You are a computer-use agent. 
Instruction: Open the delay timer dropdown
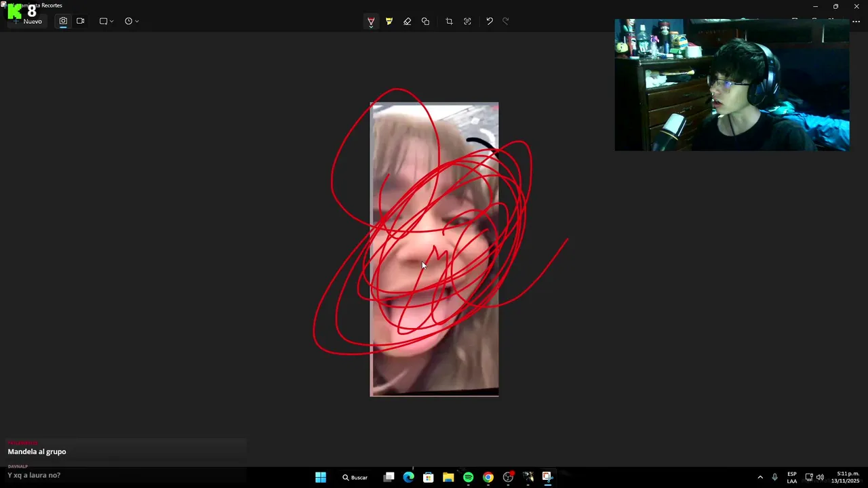point(132,21)
